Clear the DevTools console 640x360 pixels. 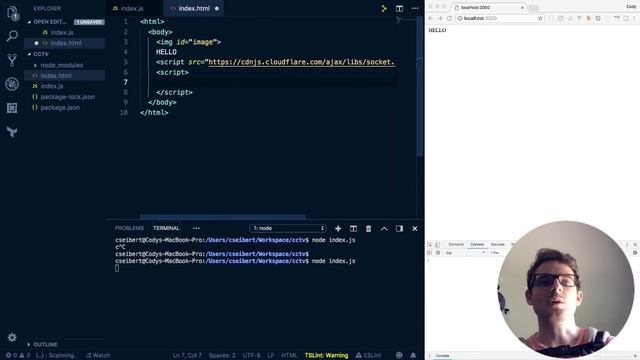coord(438,253)
